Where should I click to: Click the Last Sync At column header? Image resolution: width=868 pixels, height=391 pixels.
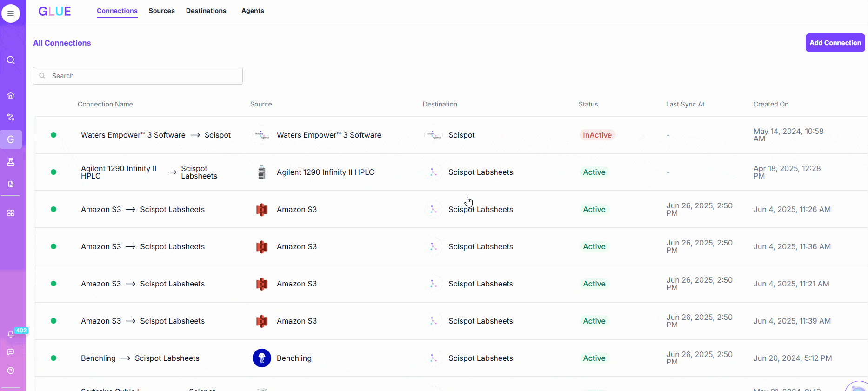[x=685, y=104]
